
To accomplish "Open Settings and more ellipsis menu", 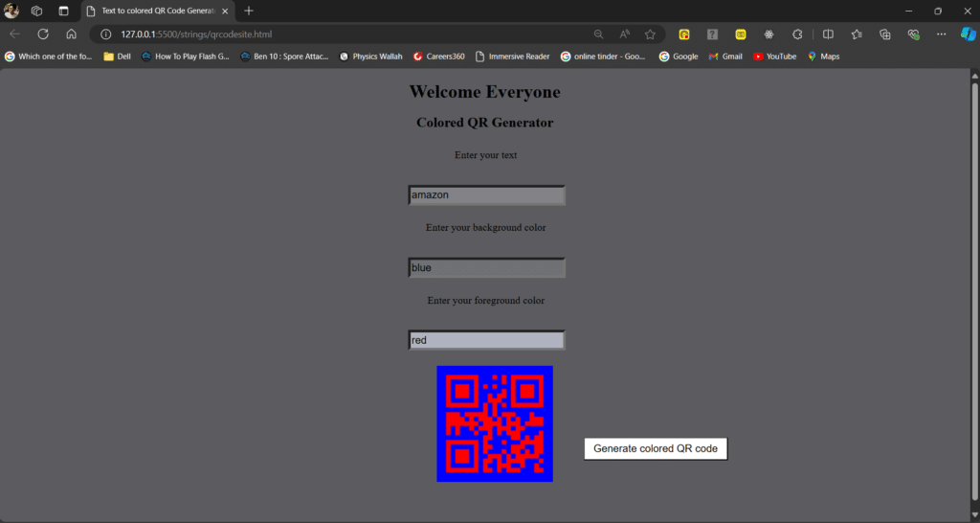I will coord(942,34).
